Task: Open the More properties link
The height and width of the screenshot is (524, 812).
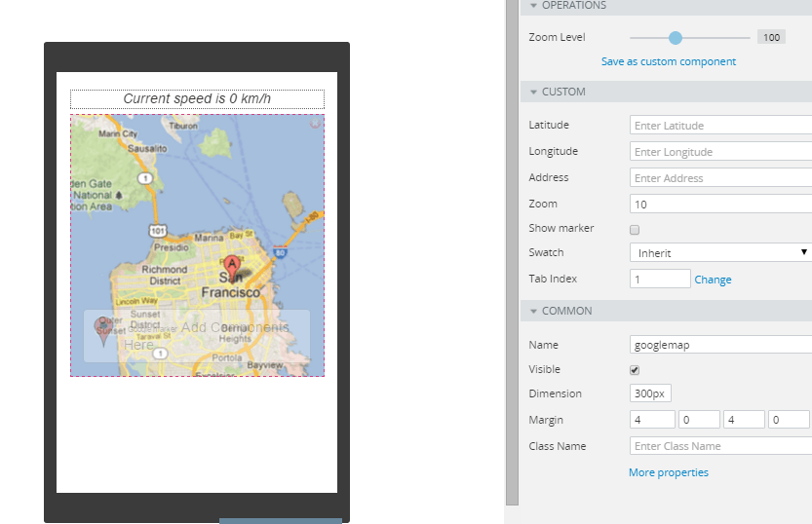Action: click(668, 472)
